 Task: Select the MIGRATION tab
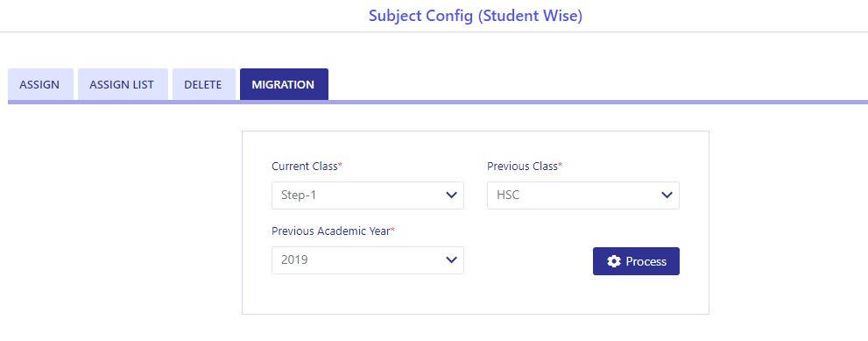coord(284,85)
